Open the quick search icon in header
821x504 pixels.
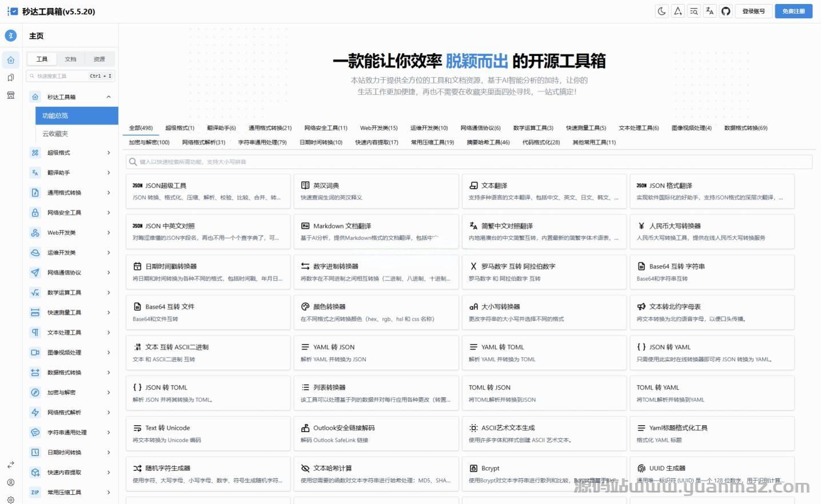click(694, 11)
